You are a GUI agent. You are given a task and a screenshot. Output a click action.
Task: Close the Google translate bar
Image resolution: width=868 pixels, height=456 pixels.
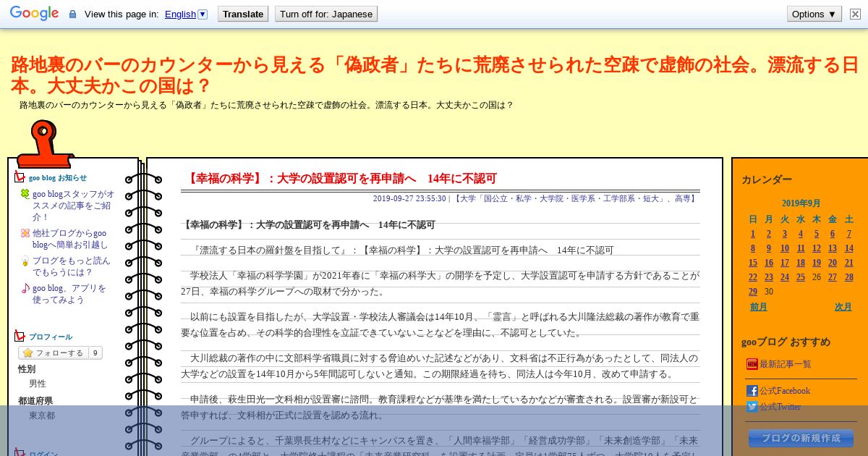pyautogui.click(x=855, y=14)
